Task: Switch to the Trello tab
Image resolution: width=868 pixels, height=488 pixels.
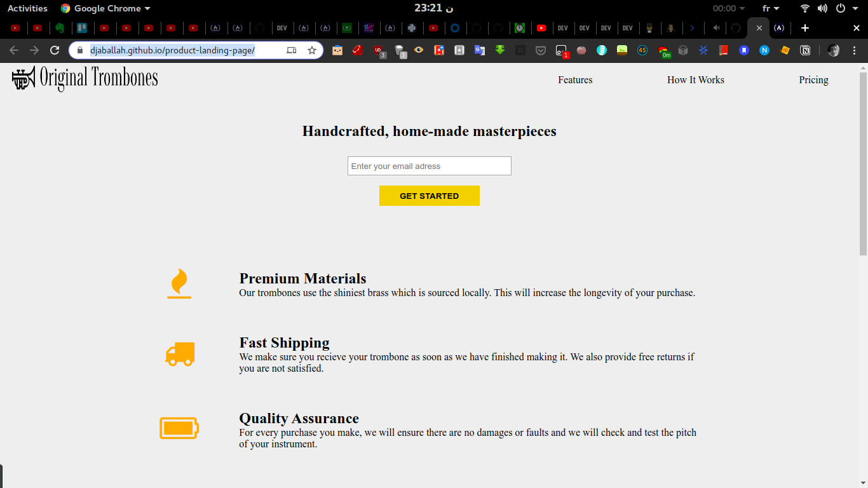Action: pyautogui.click(x=82, y=28)
